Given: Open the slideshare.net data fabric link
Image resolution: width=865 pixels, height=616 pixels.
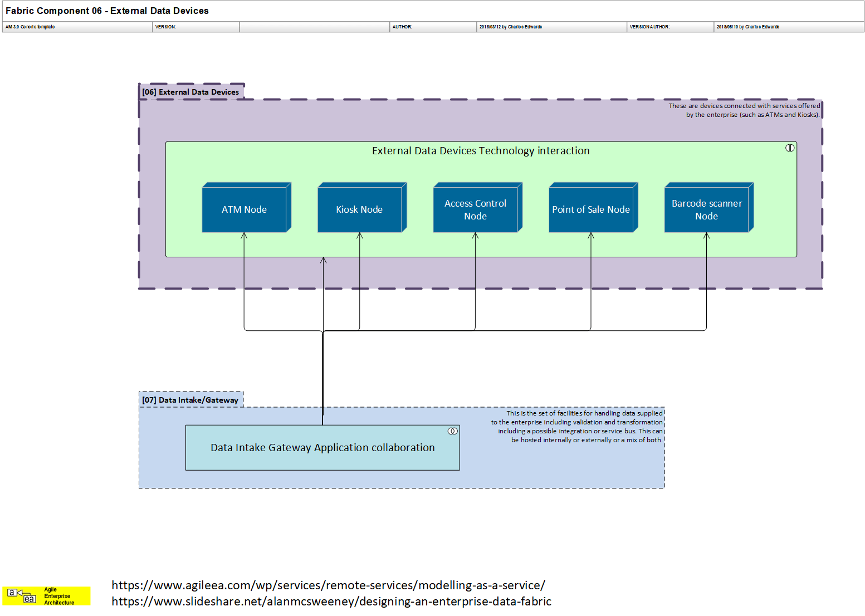Looking at the screenshot, I should 331,602.
